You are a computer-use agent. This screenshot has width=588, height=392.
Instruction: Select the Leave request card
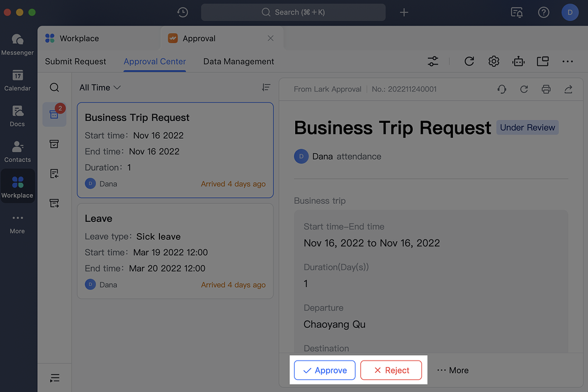[175, 251]
